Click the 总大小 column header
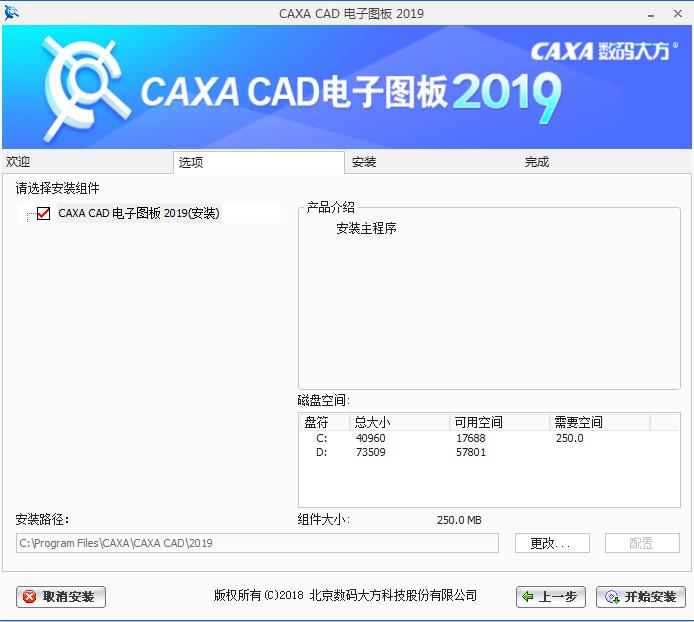Image resolution: width=694 pixels, height=622 pixels. (x=400, y=422)
